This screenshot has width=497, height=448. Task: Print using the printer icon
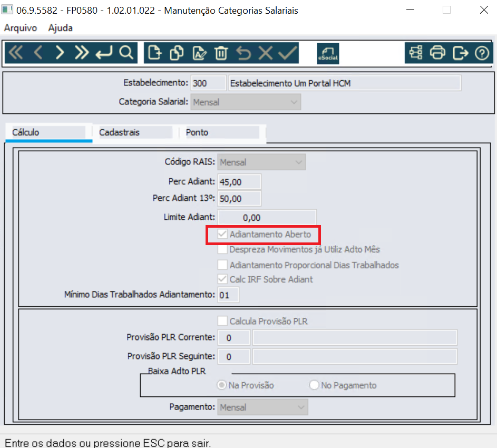pos(438,53)
